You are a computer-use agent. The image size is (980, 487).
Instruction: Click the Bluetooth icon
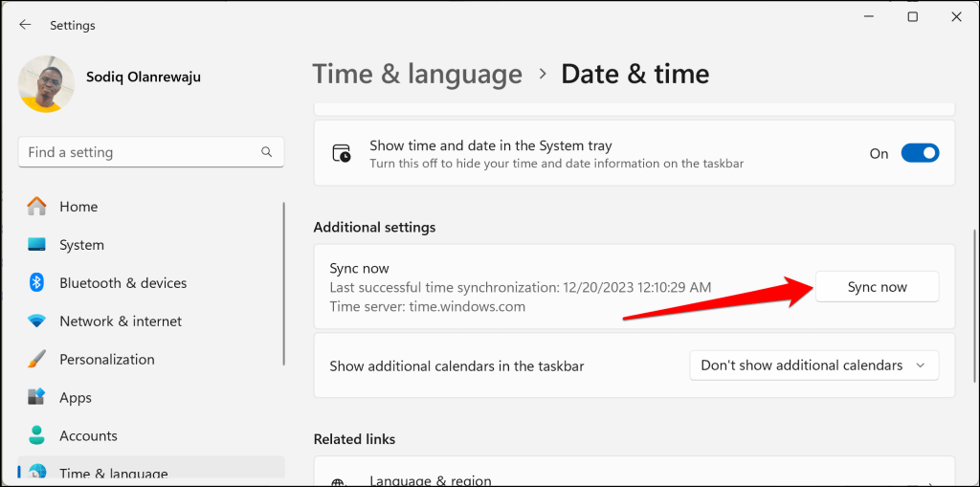click(37, 283)
